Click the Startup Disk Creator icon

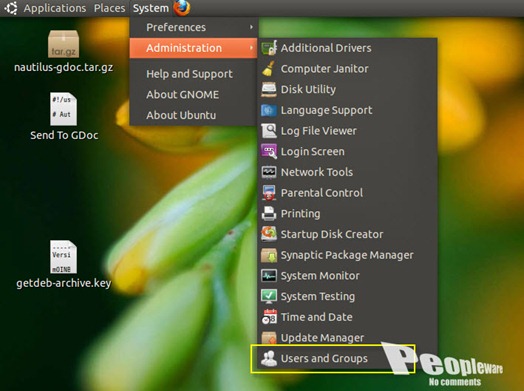point(269,234)
